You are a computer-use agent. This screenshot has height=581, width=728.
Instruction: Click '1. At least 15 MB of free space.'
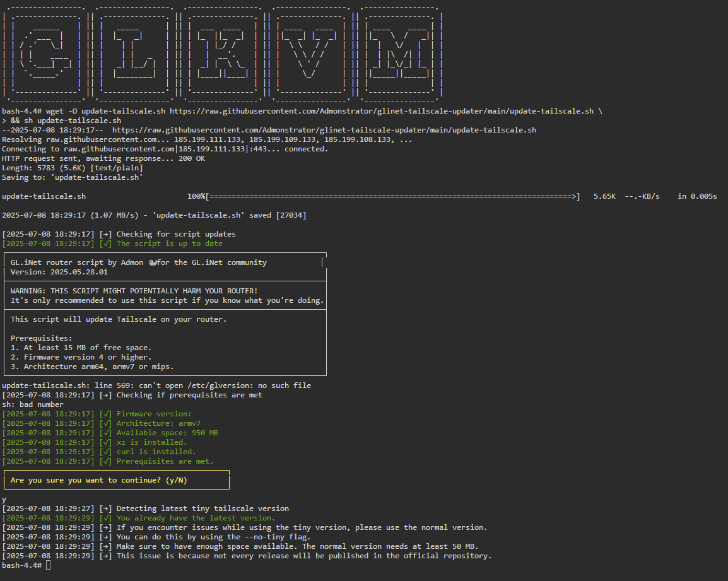coord(81,348)
